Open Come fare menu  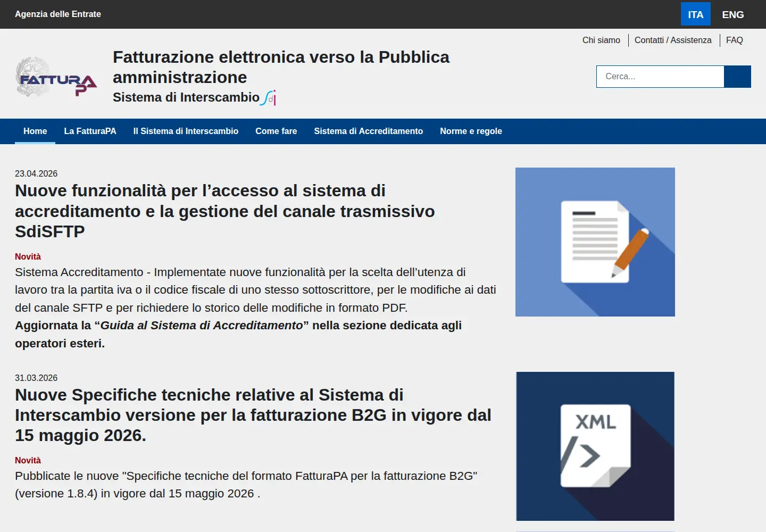276,131
